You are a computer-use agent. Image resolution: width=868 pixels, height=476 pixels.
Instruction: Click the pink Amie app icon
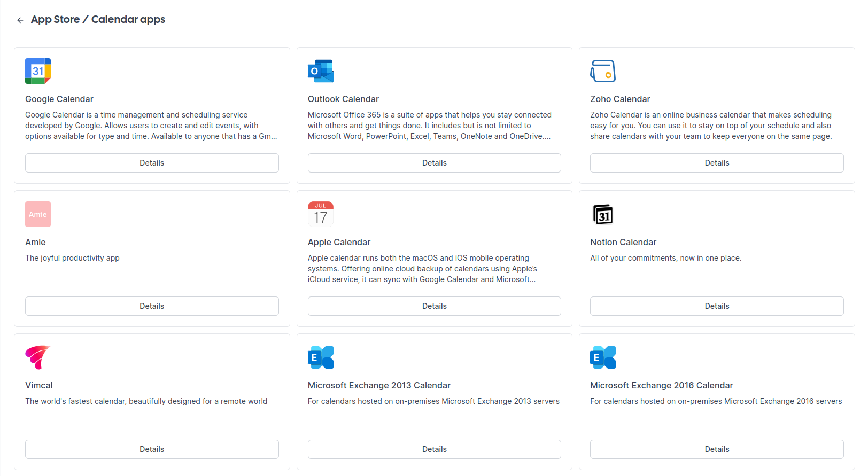38,214
